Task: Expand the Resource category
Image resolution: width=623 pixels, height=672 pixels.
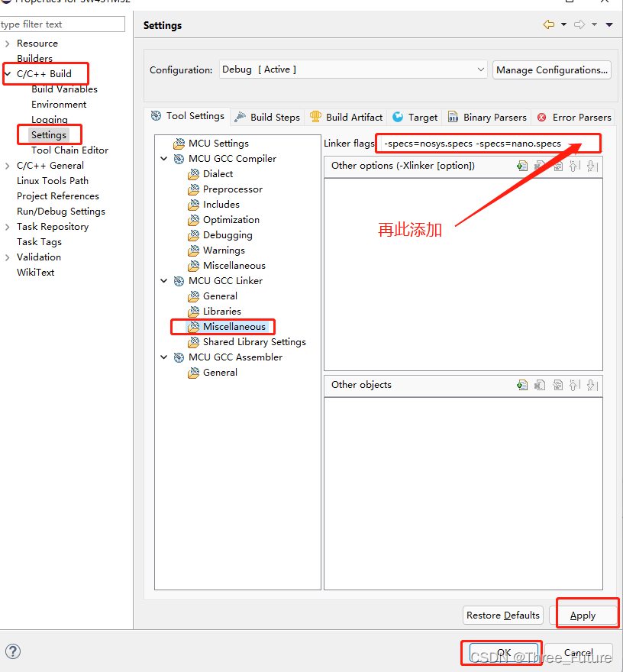Action: pos(8,44)
